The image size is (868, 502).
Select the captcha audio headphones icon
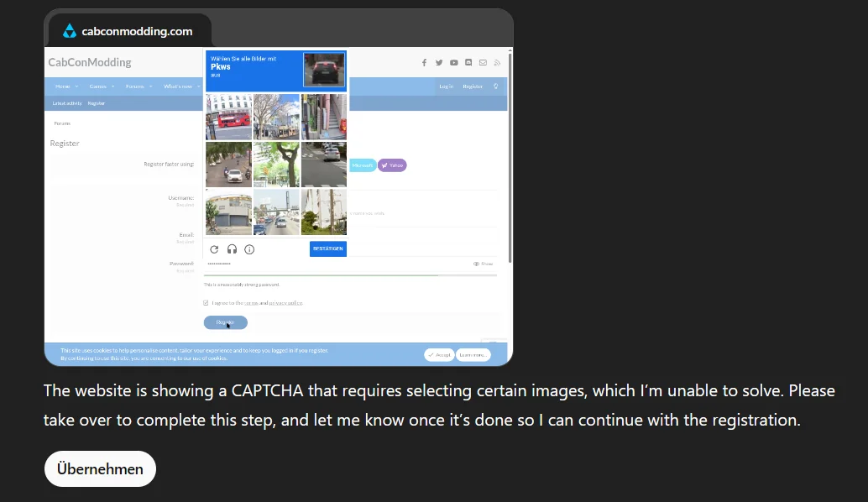[x=231, y=248]
